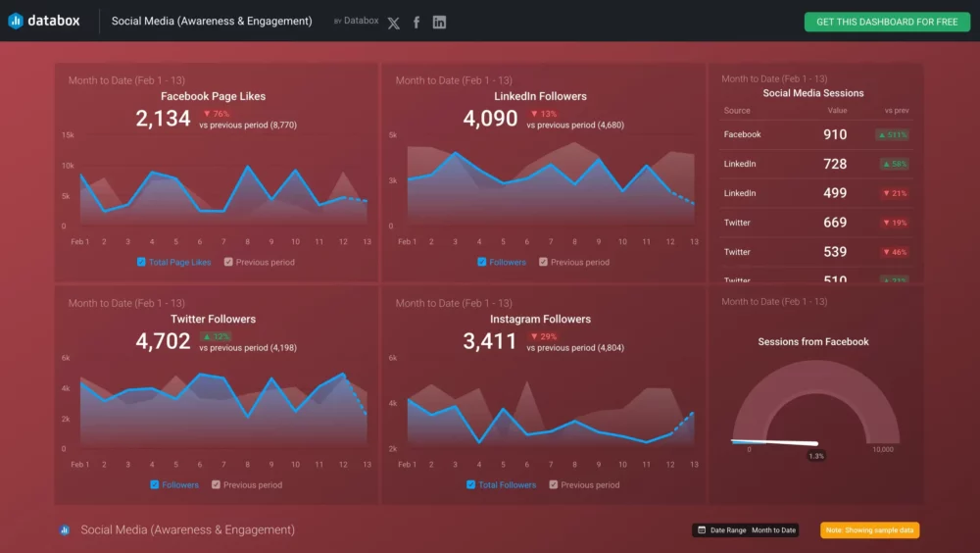The width and height of the screenshot is (980, 553).
Task: Click red down arrow on Facebook Page Likes
Action: [206, 114]
